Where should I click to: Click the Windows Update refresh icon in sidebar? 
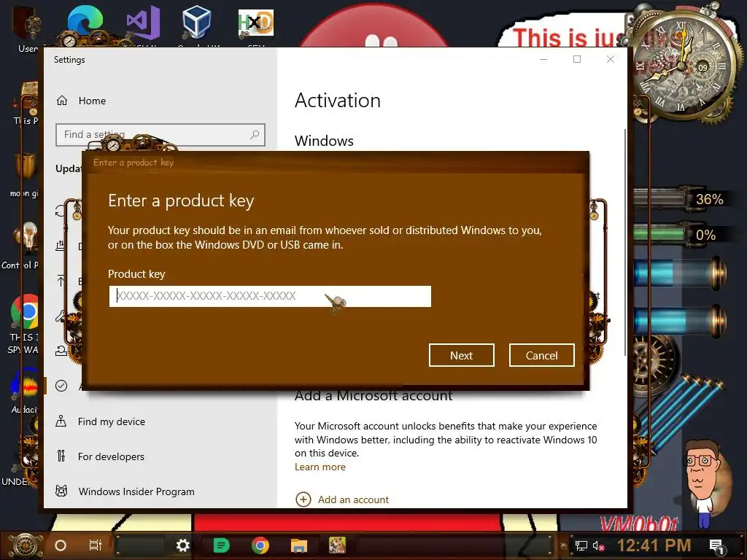[60, 211]
